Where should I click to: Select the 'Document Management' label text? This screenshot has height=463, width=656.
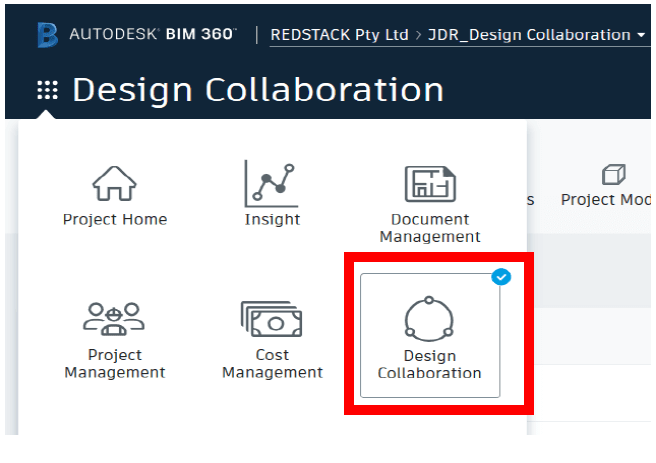point(430,228)
